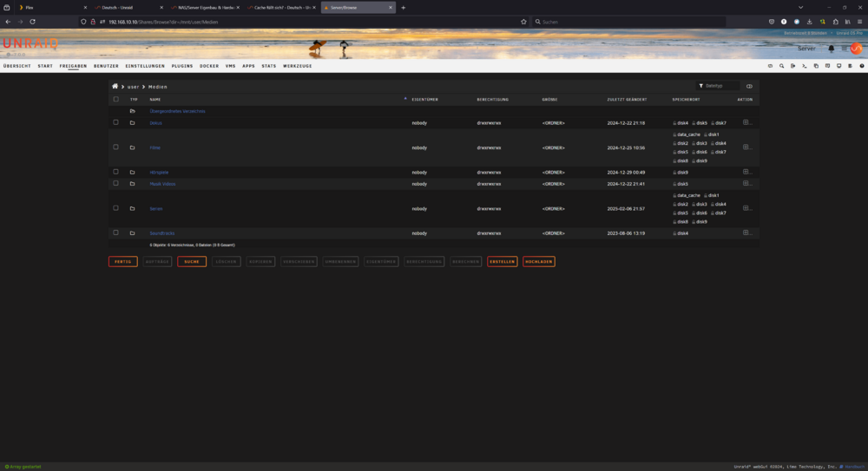Open the Firefox list all tabs chevron
Screen dimensions: 868x471
(800, 8)
